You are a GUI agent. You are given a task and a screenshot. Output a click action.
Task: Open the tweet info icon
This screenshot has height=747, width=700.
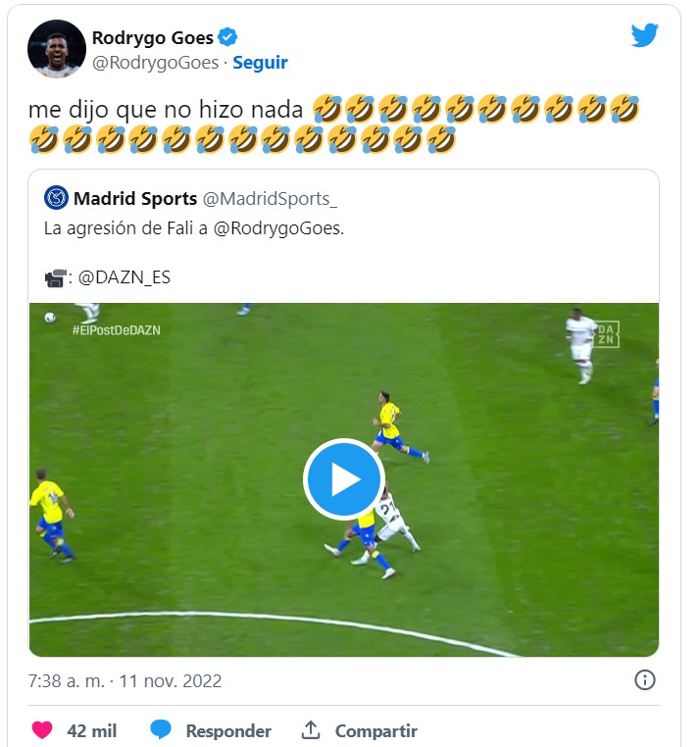coord(644,679)
